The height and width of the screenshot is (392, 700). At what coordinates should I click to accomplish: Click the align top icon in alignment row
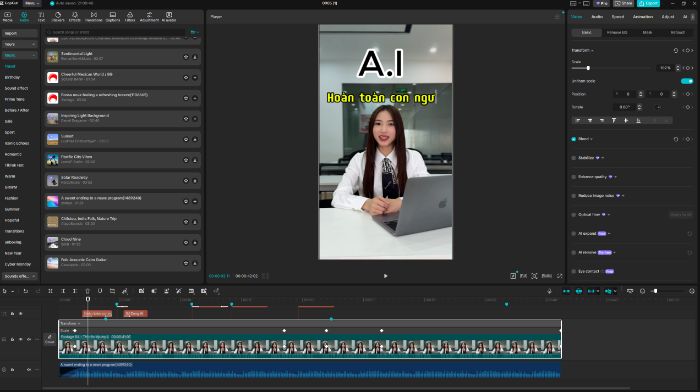coord(614,121)
